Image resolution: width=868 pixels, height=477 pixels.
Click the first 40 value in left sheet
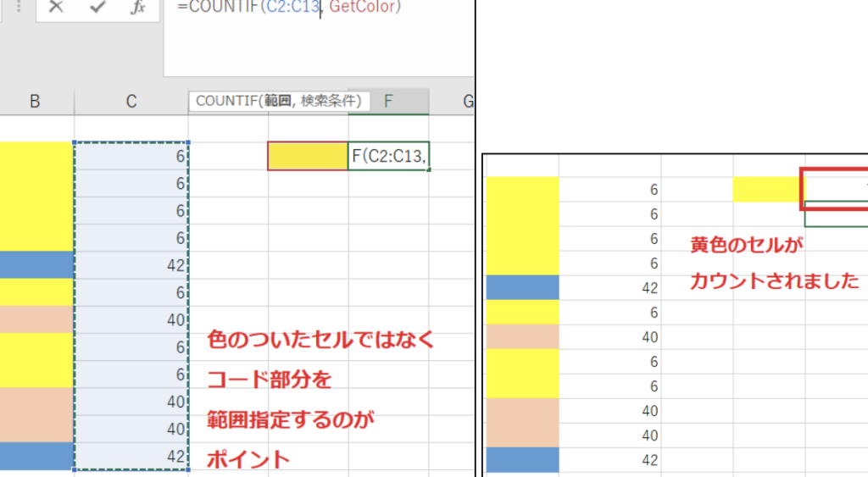tap(131, 319)
